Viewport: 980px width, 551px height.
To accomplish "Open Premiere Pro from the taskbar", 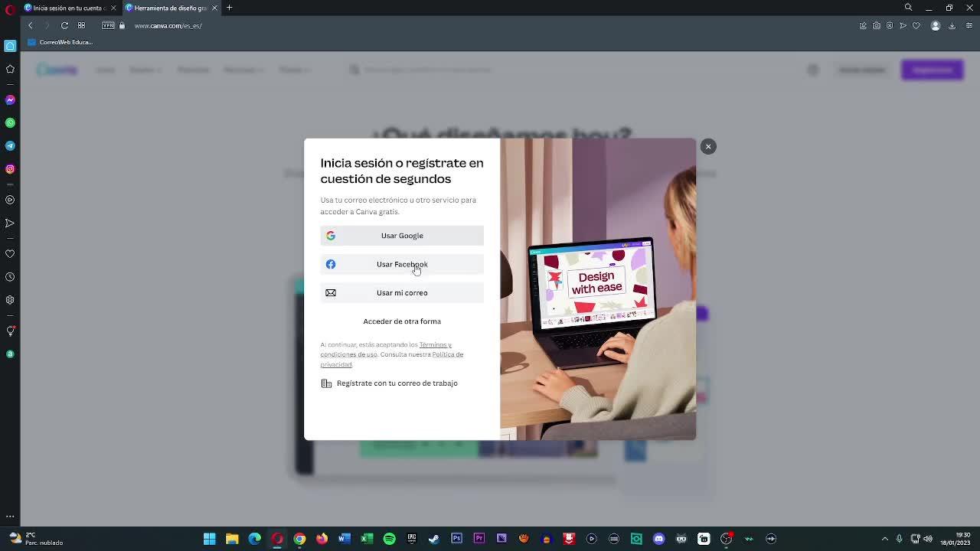I will [x=479, y=539].
